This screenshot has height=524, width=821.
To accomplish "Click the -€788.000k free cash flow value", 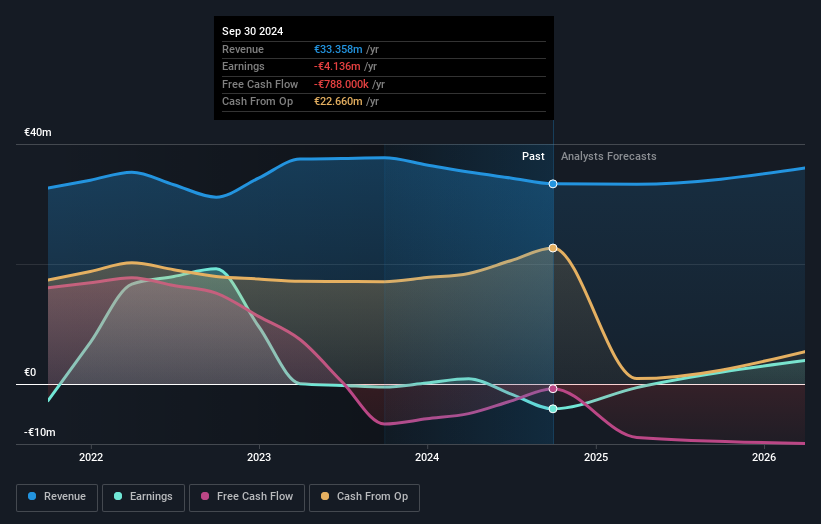I will point(341,84).
